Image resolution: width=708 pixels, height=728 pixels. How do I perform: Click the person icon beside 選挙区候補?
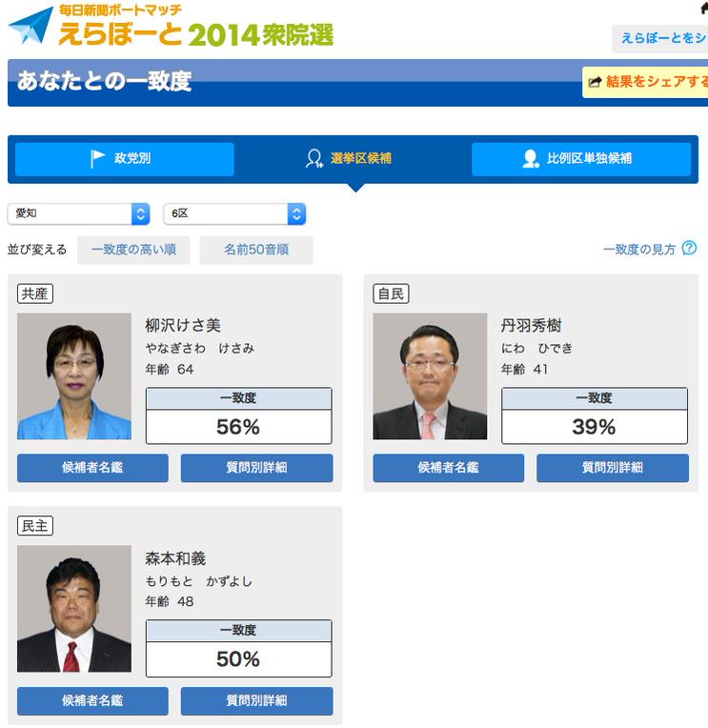(x=314, y=159)
